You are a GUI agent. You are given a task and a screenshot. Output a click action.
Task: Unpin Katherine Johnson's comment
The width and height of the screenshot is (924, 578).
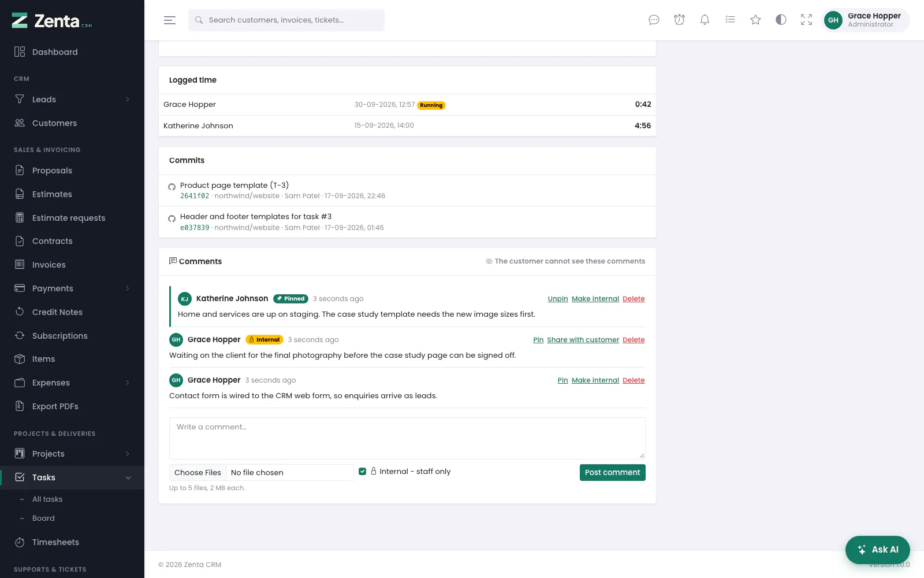click(x=558, y=299)
